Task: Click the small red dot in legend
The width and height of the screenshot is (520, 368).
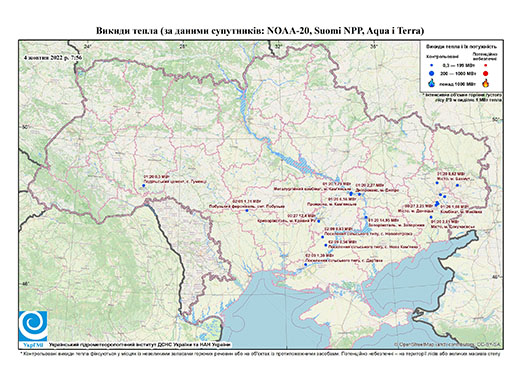Action: point(486,65)
